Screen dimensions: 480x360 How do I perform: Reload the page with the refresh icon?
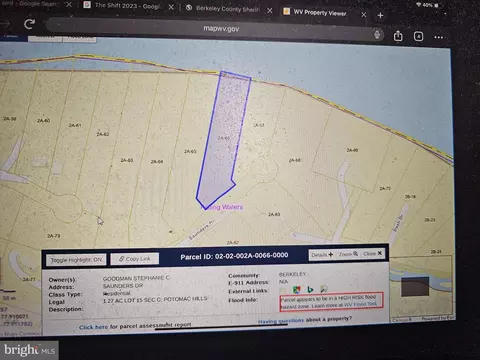pyautogui.click(x=29, y=24)
